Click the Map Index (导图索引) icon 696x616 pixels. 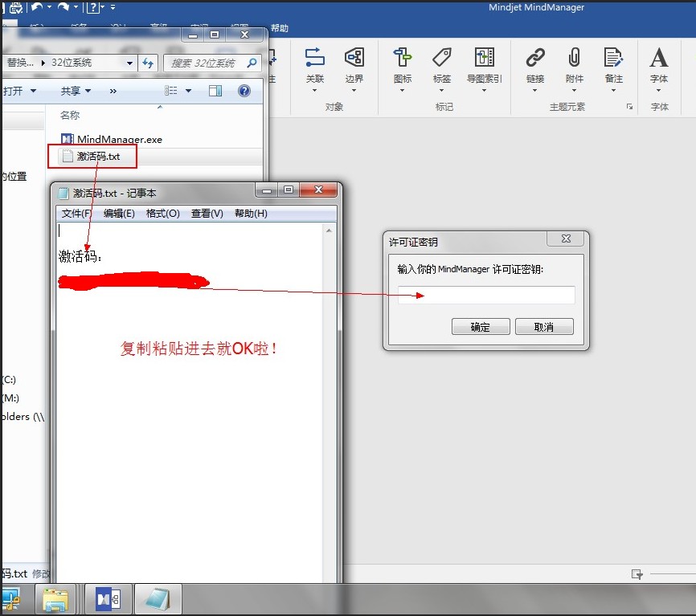pyautogui.click(x=485, y=57)
